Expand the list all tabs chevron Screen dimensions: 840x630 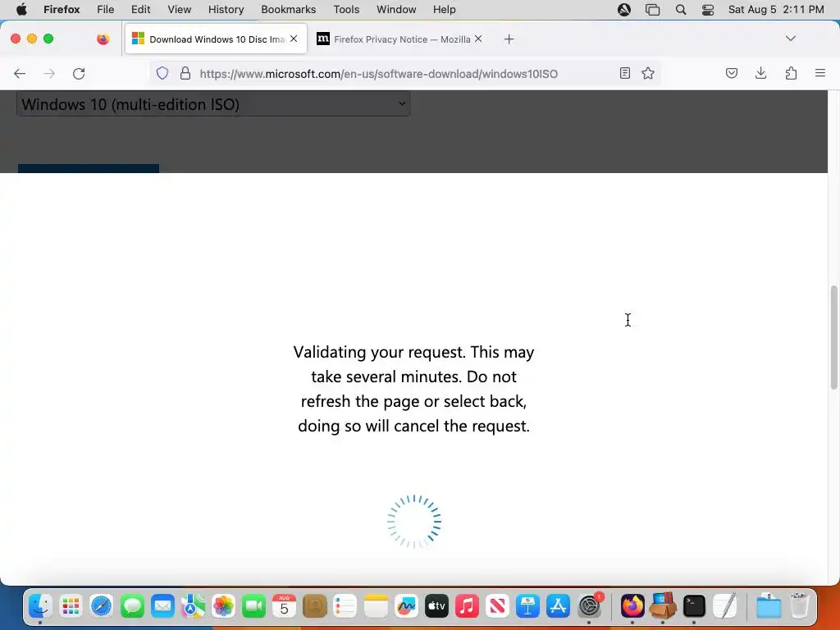point(790,39)
